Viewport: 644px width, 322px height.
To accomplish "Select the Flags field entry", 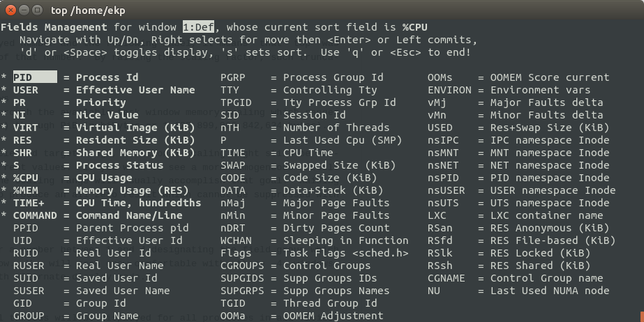I will tap(314, 253).
